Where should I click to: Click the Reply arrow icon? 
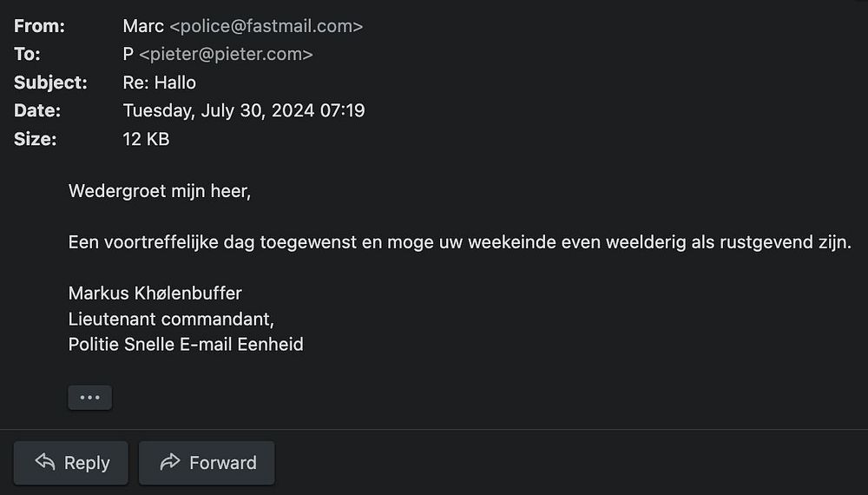(x=45, y=462)
